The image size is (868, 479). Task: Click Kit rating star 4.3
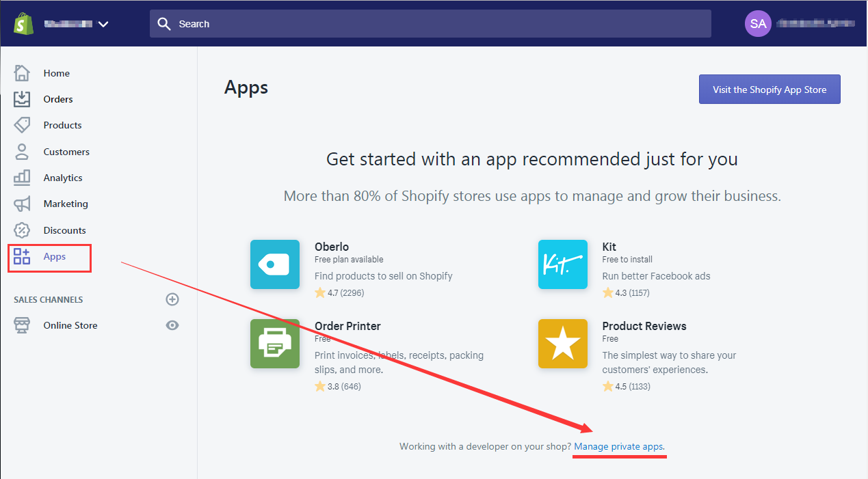coord(608,292)
